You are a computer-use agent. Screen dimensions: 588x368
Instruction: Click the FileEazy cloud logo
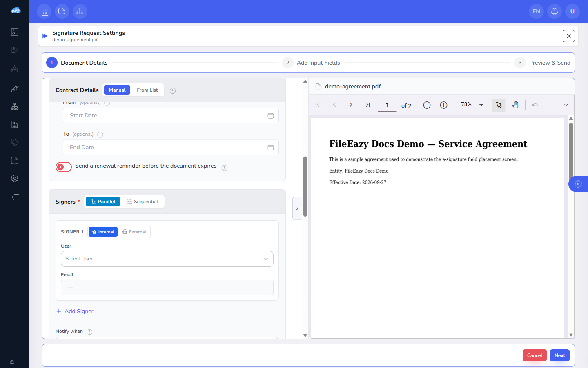tap(16, 10)
